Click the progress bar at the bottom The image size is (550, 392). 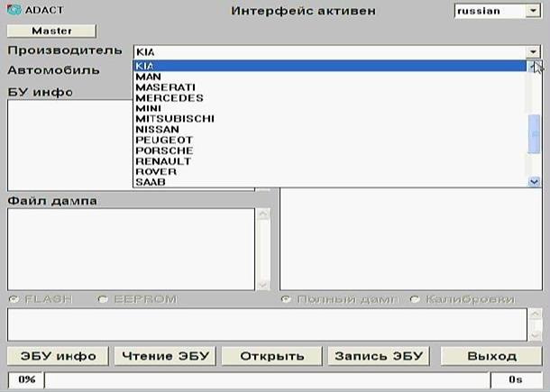point(267,380)
